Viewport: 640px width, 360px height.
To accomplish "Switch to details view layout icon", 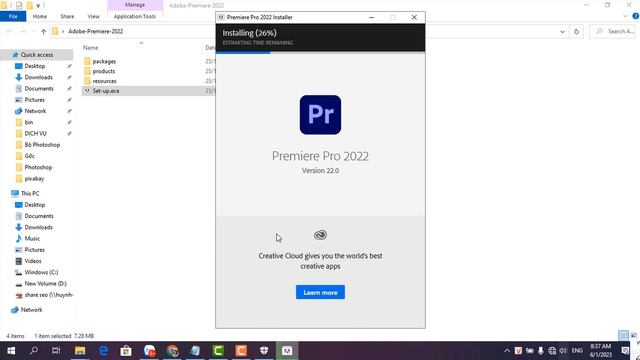I will 623,336.
